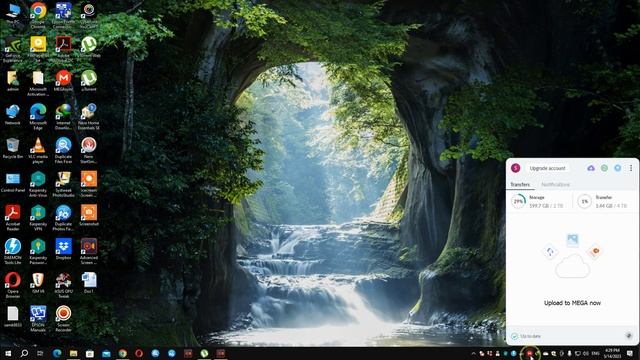Launch GeForce Experience shortcut
Viewport: 640px width, 360px height.
pyautogui.click(x=13, y=49)
